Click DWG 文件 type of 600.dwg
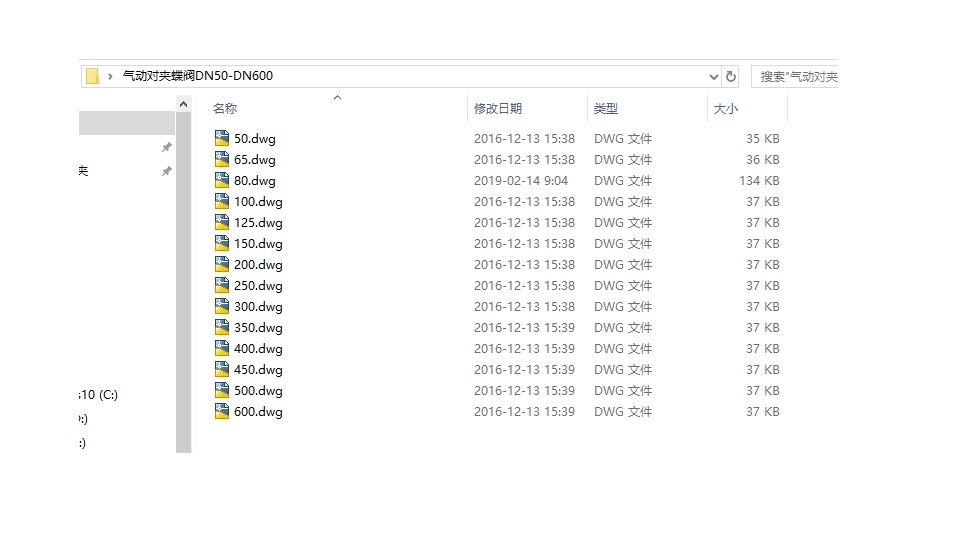The height and width of the screenshot is (540, 960). click(623, 411)
